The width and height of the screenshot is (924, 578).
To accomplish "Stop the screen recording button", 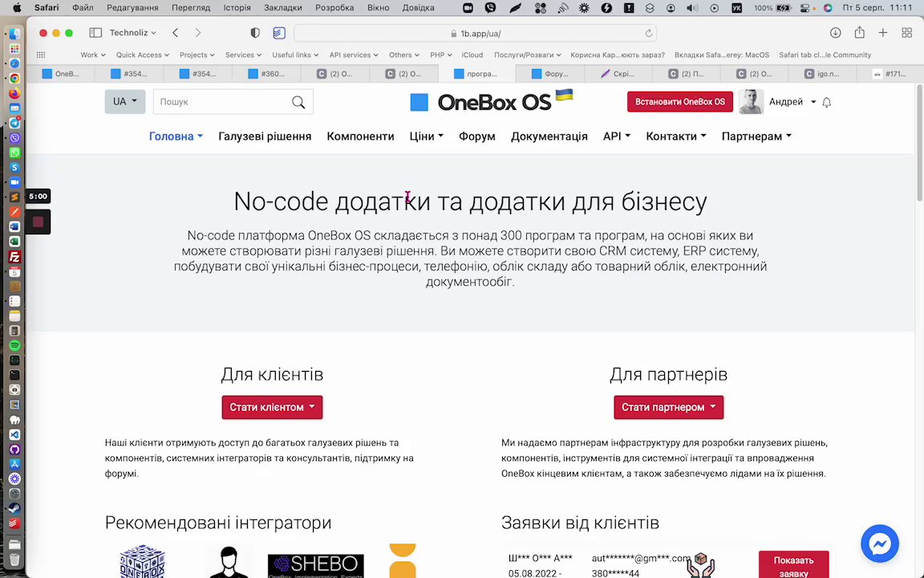I will 38,222.
